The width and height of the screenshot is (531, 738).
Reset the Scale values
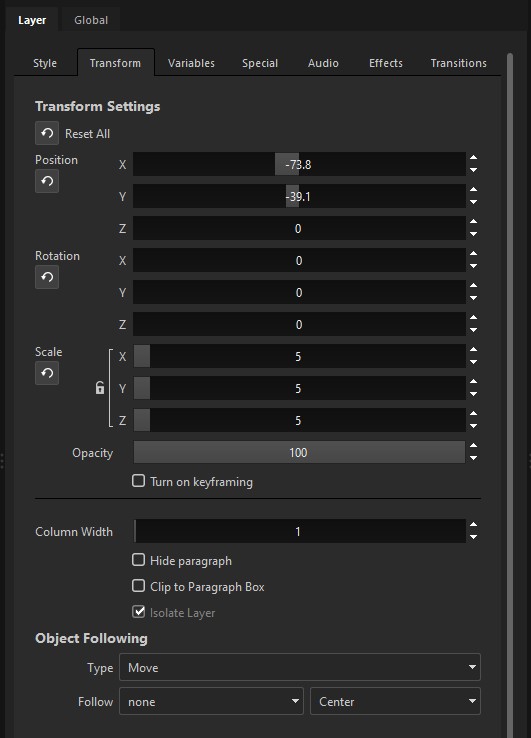(x=47, y=373)
